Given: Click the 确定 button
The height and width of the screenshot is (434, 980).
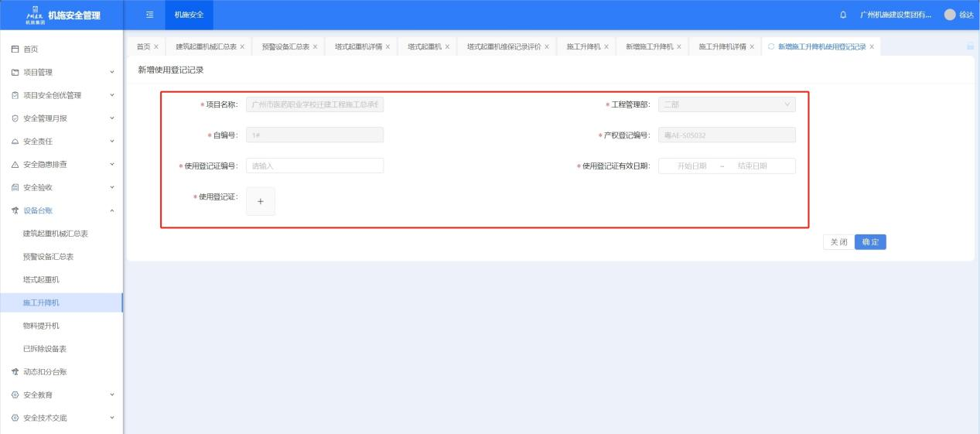Looking at the screenshot, I should pos(870,242).
